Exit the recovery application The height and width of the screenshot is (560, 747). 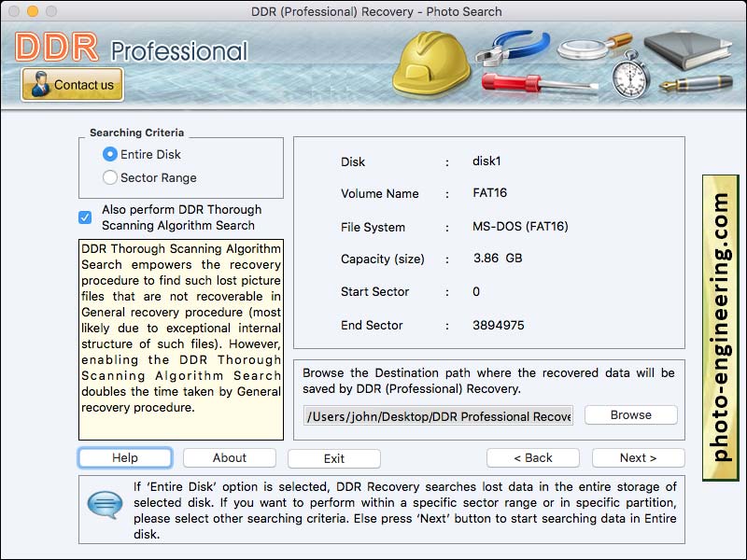pos(333,458)
